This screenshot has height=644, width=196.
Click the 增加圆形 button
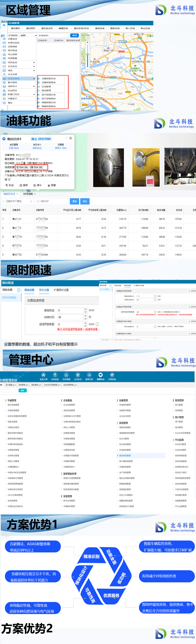pos(15,28)
